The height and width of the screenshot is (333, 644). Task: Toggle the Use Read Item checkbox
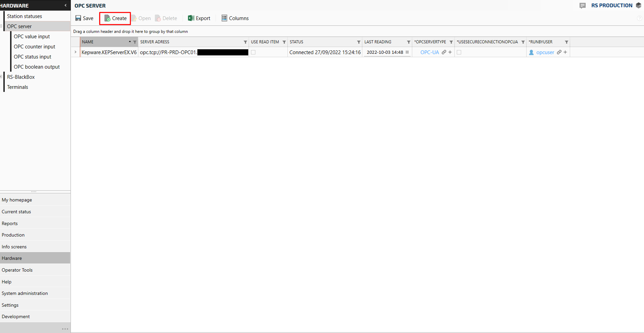tap(253, 52)
